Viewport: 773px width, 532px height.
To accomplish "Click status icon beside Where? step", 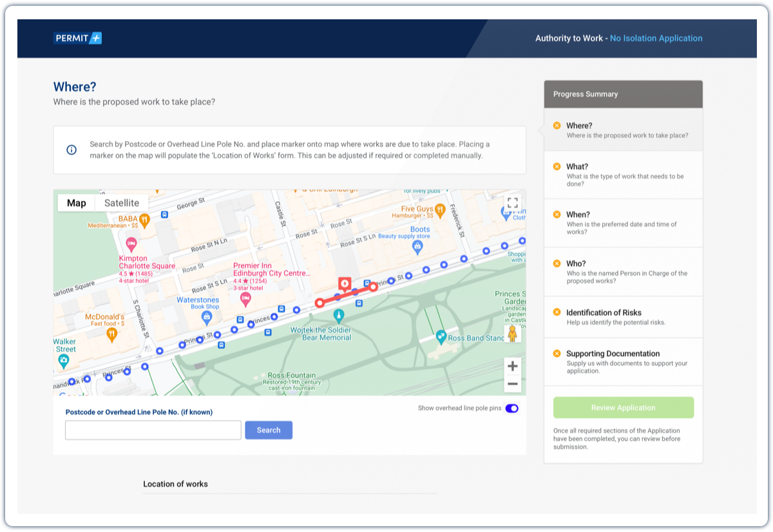I will pyautogui.click(x=557, y=126).
